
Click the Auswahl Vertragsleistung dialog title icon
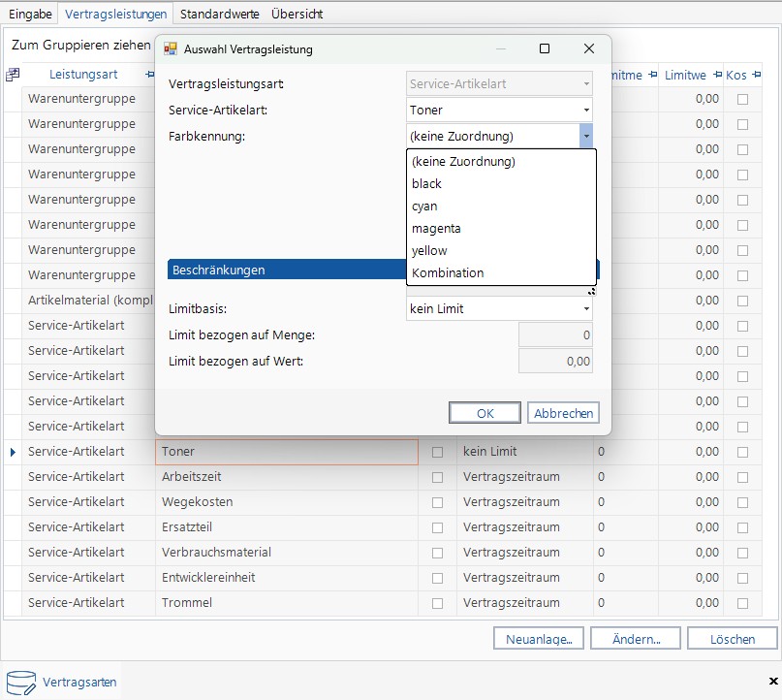pos(171,48)
